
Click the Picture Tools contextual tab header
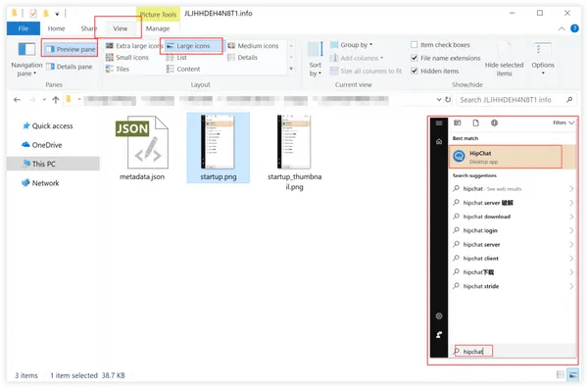(x=158, y=15)
